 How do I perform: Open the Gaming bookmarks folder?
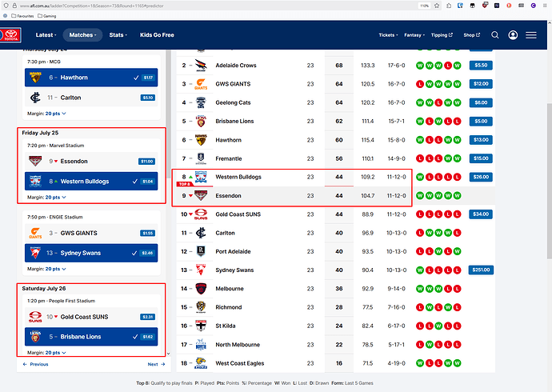pos(47,16)
